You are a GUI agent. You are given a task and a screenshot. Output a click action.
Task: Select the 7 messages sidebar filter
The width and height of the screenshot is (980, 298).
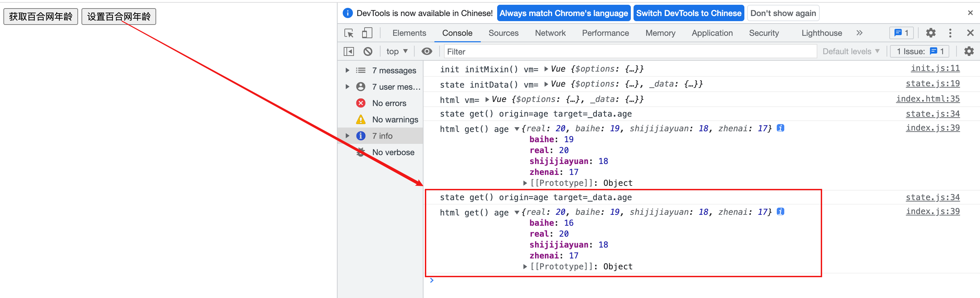(x=381, y=71)
